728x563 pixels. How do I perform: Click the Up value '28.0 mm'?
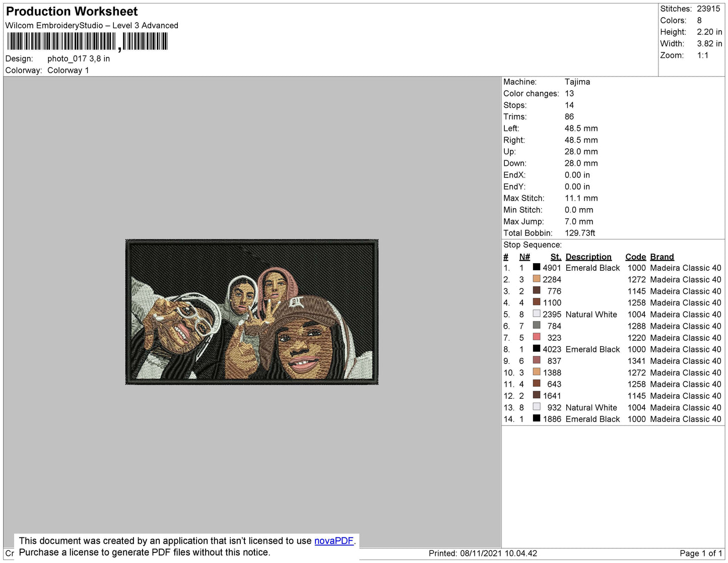pos(581,151)
